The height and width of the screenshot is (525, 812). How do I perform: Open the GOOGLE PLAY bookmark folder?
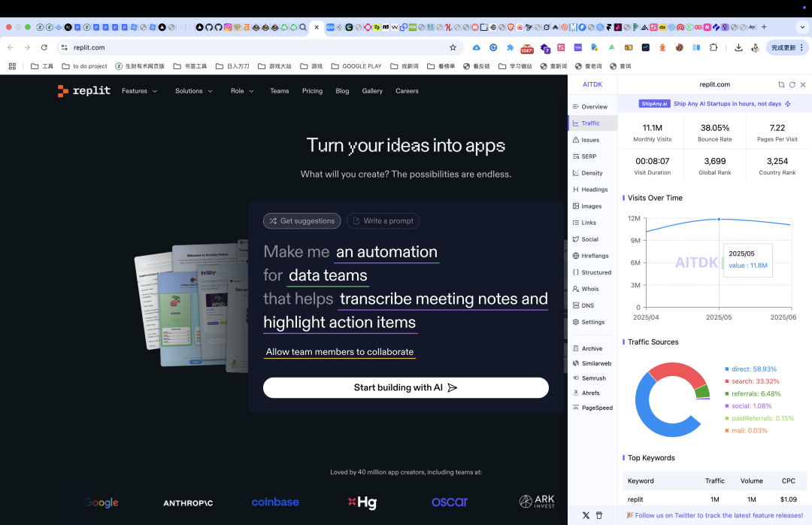[x=356, y=66]
